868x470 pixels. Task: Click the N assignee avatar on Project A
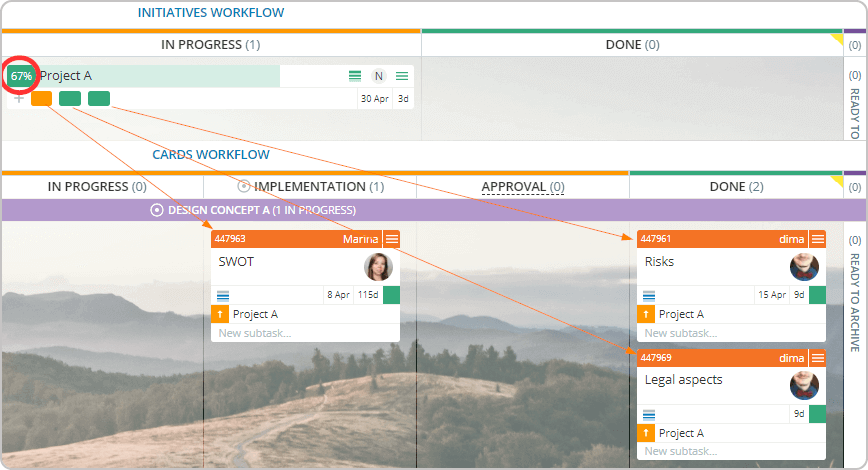pos(379,76)
